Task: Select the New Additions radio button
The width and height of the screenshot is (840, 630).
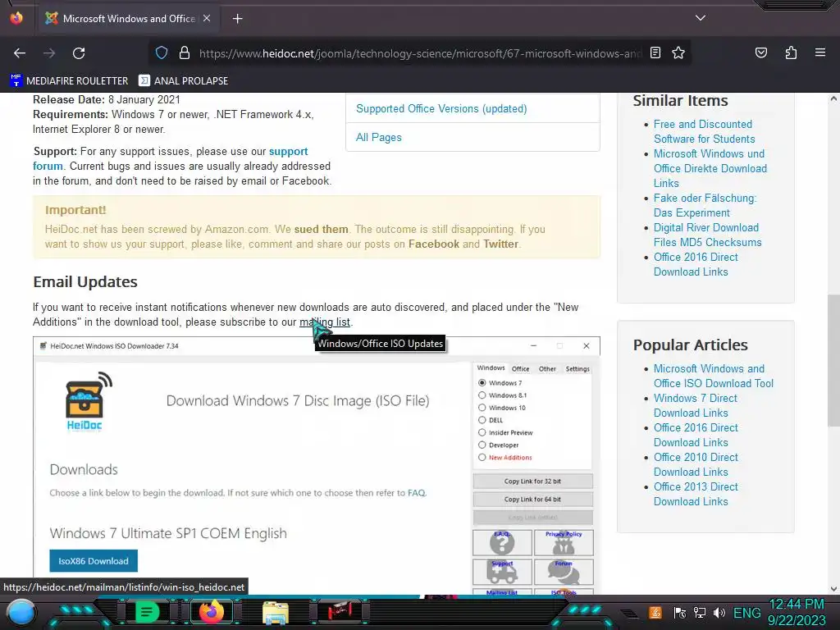Action: click(x=482, y=458)
